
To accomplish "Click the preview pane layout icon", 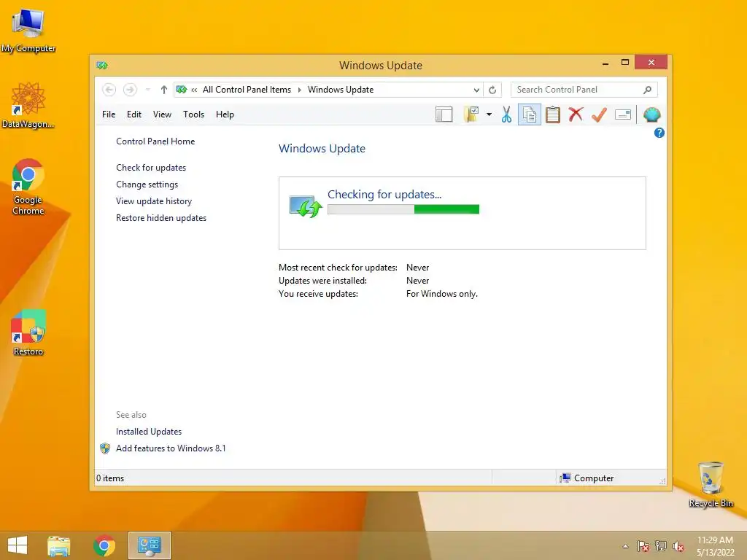I will coord(444,114).
